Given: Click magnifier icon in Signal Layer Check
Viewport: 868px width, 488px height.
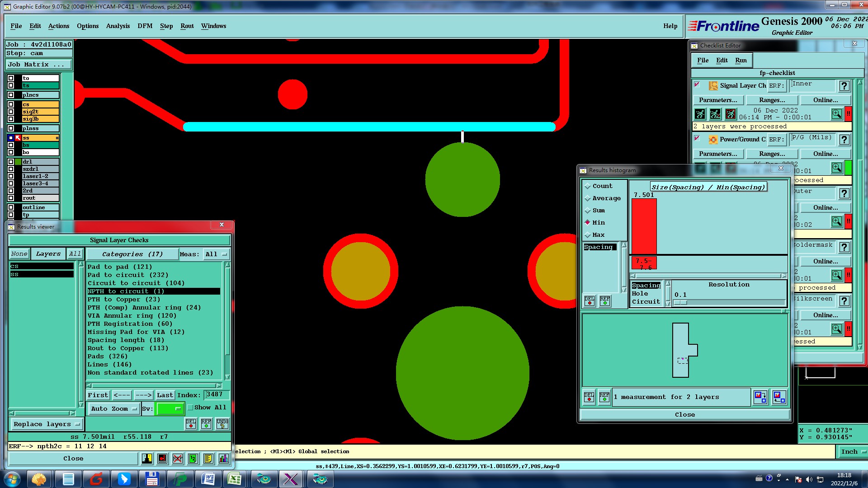Looking at the screenshot, I should pos(836,114).
